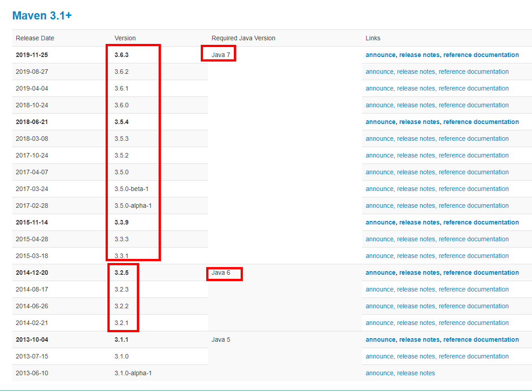The width and height of the screenshot is (532, 392).
Task: Click announce link for 3.6.0
Action: click(379, 105)
